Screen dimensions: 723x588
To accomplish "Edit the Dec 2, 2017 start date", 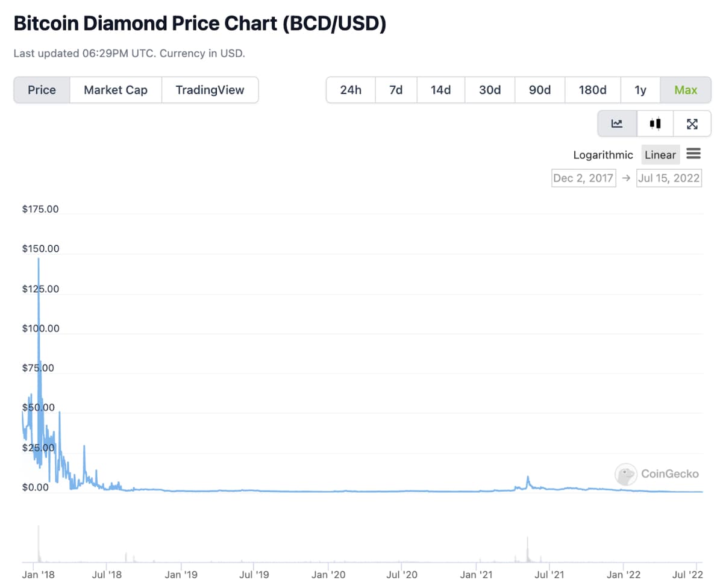I will [584, 178].
